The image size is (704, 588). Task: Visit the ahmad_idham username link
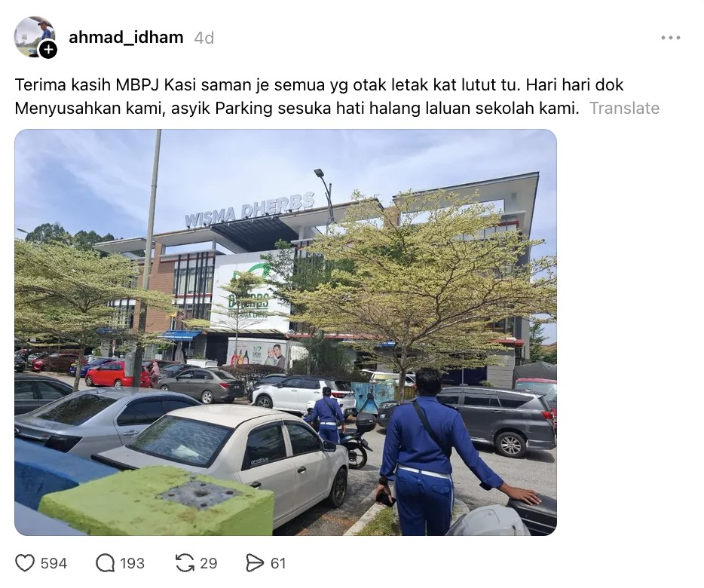[126, 37]
